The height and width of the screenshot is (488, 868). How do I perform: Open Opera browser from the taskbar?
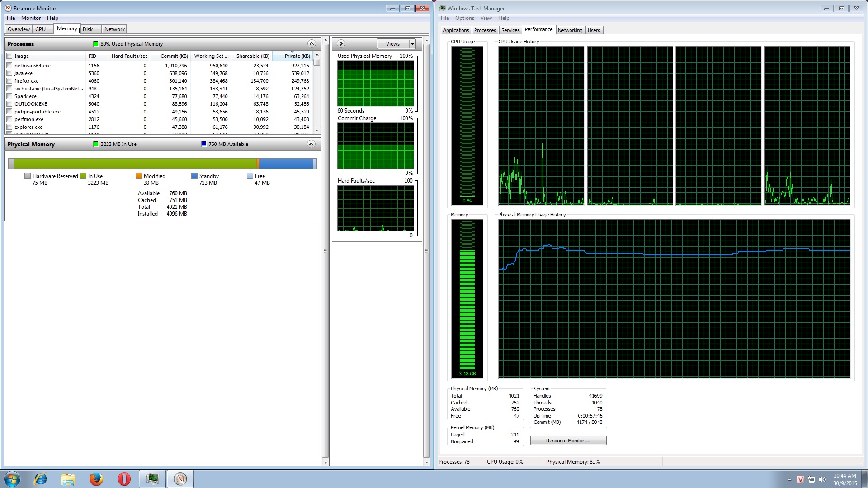[124, 479]
